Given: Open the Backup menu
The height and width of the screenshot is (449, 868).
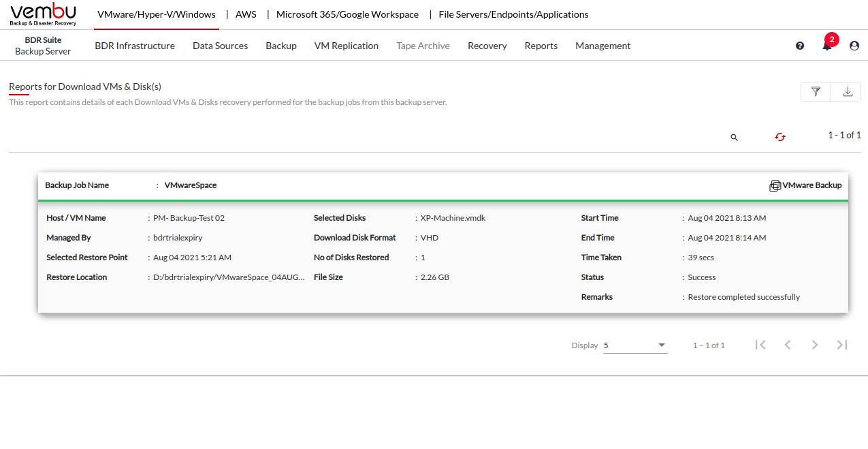Looking at the screenshot, I should coord(281,46).
